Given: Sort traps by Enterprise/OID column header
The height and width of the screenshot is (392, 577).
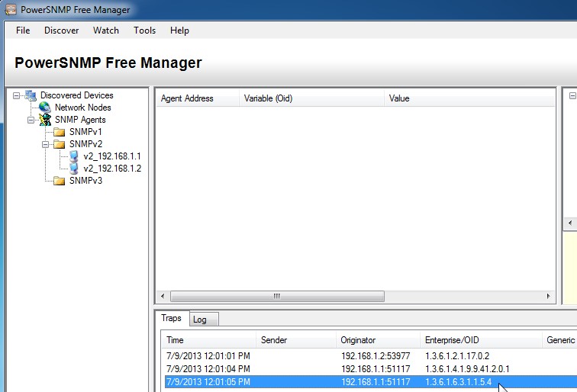Looking at the screenshot, I should coord(482,340).
